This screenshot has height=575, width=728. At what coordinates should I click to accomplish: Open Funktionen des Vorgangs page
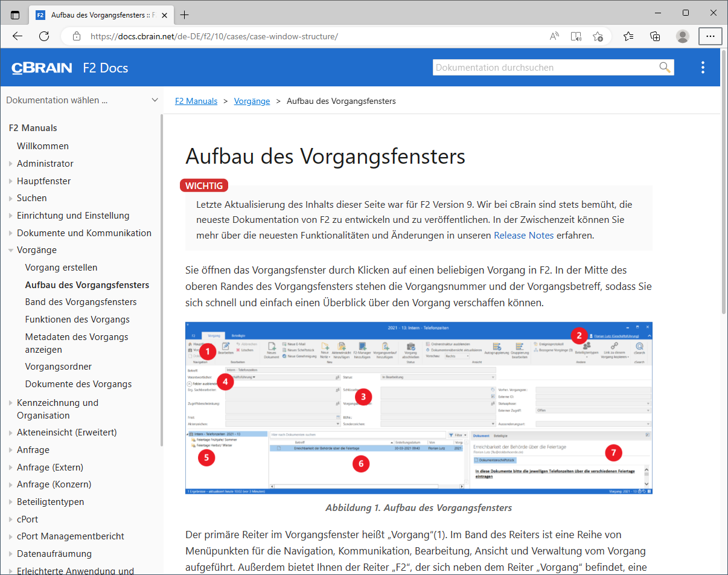(x=77, y=320)
